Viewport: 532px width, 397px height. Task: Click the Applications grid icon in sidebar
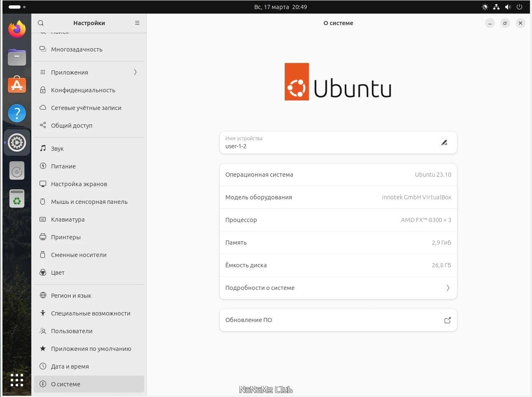pyautogui.click(x=43, y=72)
